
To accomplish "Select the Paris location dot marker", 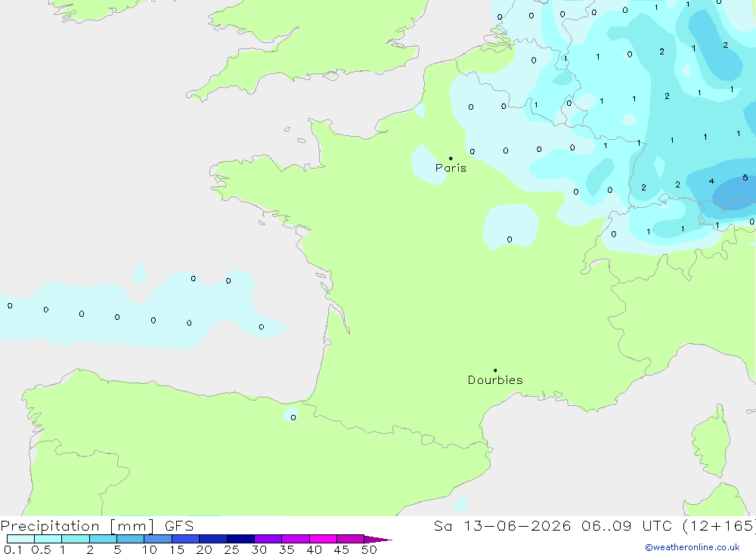I will (451, 158).
